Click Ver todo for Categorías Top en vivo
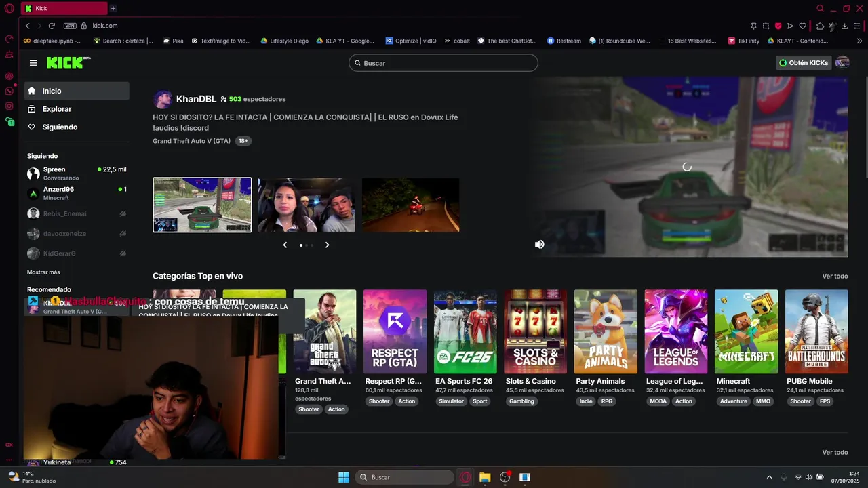868x488 pixels. (835, 276)
